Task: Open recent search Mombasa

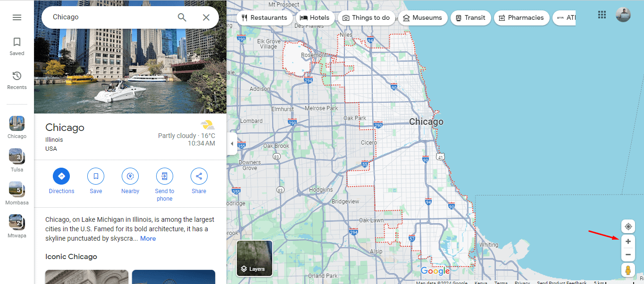Action: pos(17,193)
